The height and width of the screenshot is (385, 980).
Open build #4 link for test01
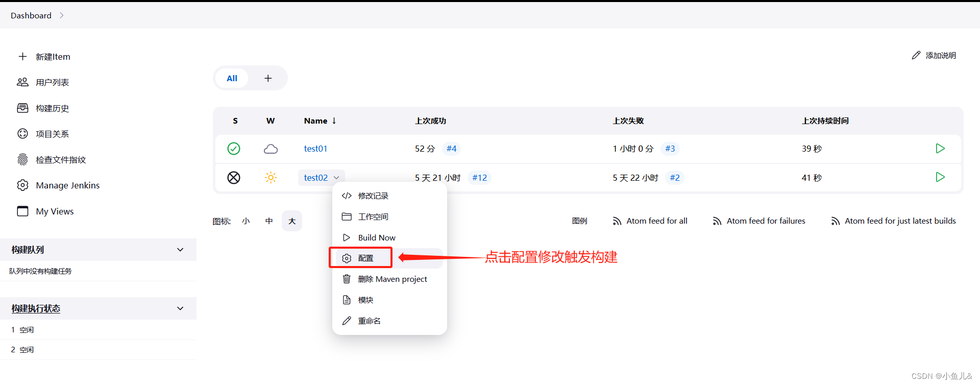[451, 149]
